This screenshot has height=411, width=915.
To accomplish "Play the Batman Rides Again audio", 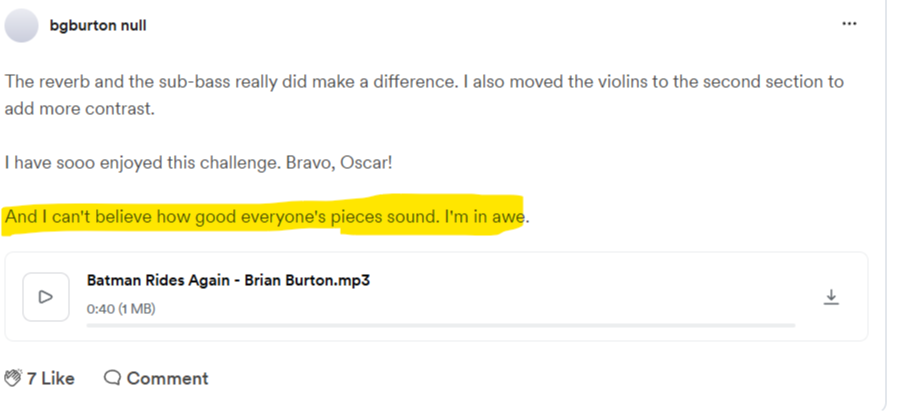I will tap(46, 296).
